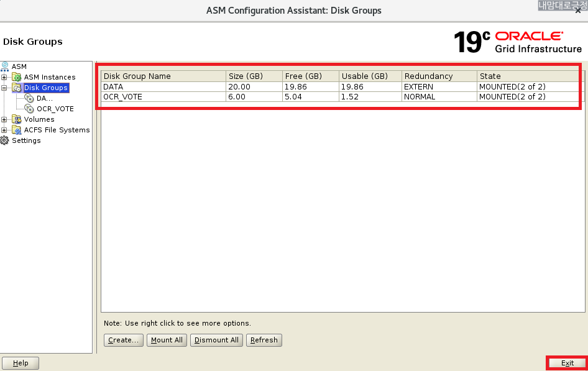
Task: Select Disk Groups in the tree
Action: pyautogui.click(x=46, y=88)
